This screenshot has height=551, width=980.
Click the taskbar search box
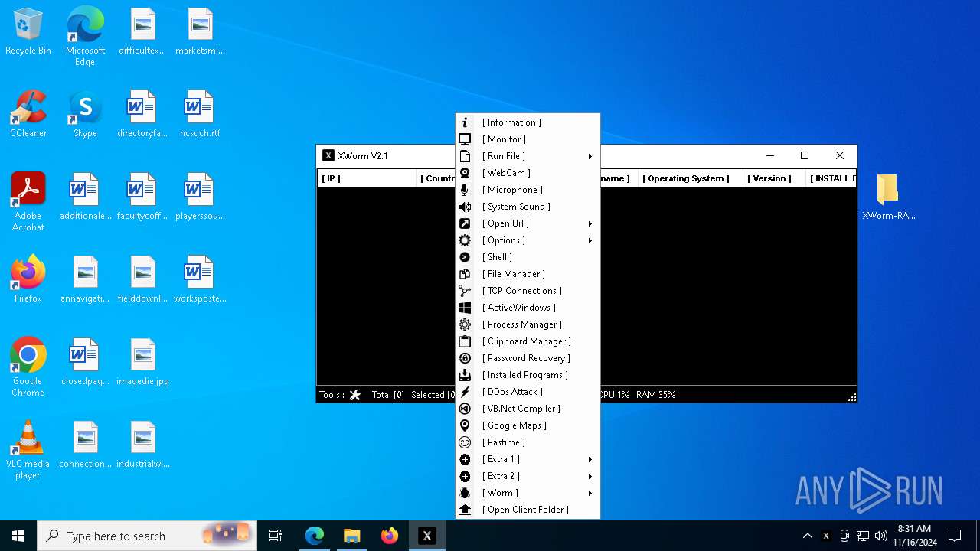pos(147,536)
